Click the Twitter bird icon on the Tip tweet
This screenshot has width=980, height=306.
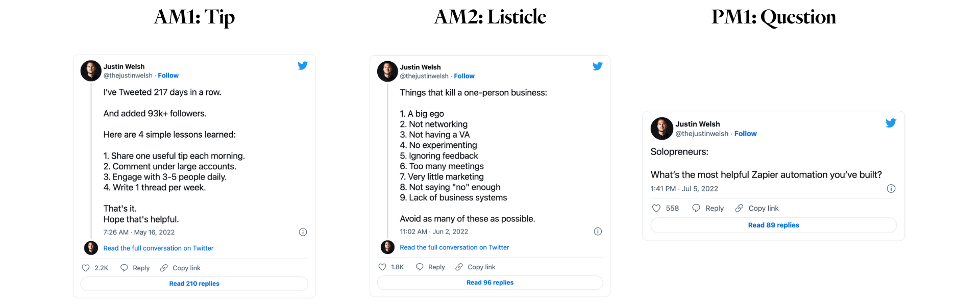tap(303, 65)
